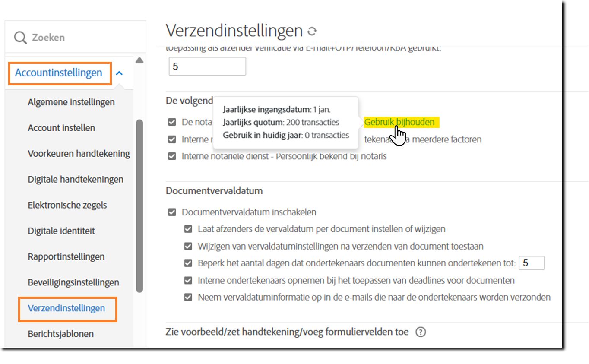The image size is (589, 364).
Task: Uncheck Documentvervaldatum inschakelen
Action: tap(172, 212)
